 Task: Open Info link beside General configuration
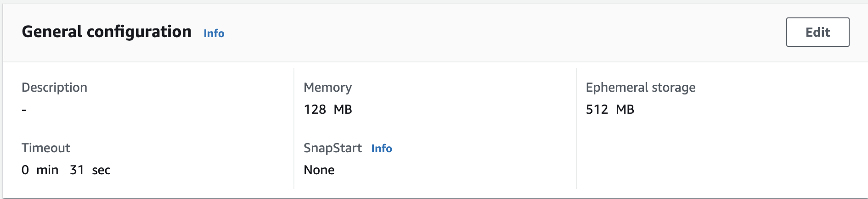point(214,33)
